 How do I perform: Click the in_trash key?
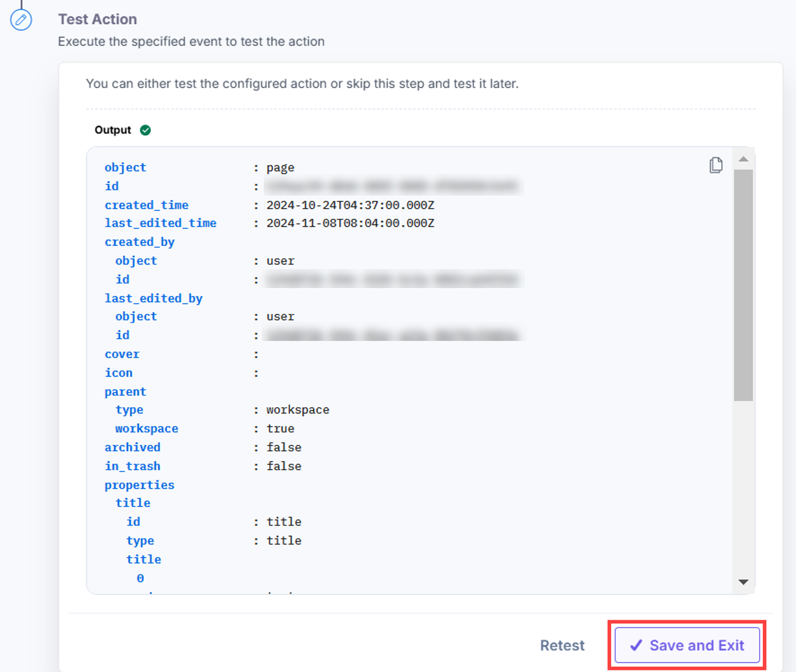[133, 466]
